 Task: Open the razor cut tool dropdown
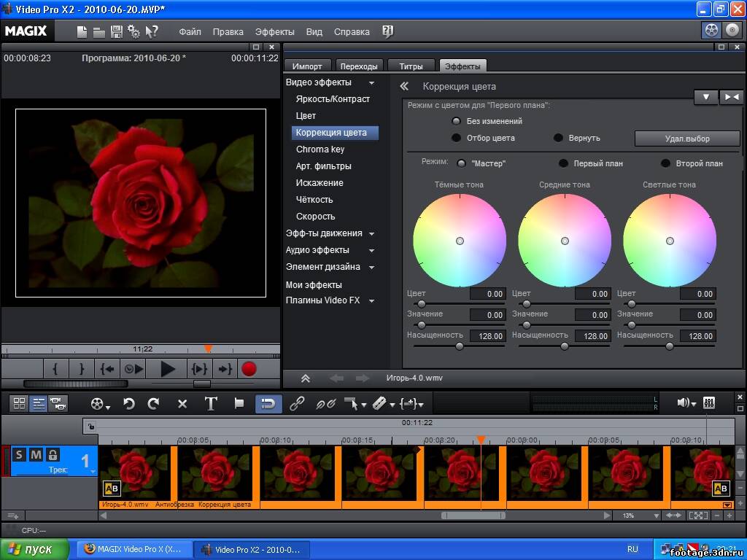coord(392,405)
